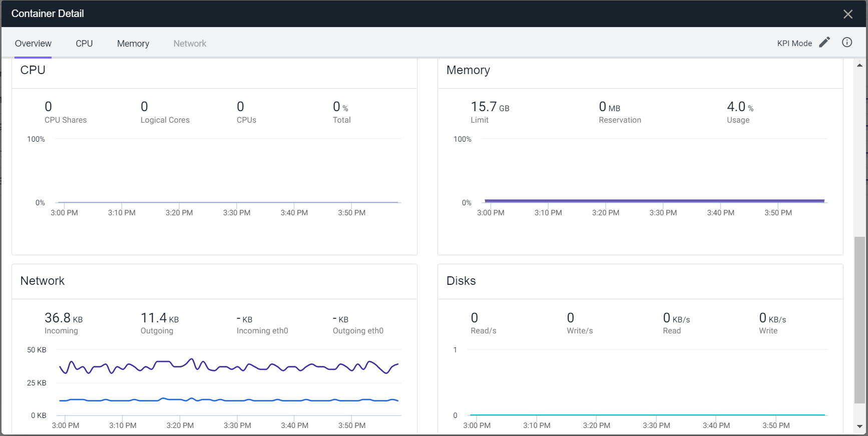Select the Overview tab
868x436 pixels.
pyautogui.click(x=33, y=44)
